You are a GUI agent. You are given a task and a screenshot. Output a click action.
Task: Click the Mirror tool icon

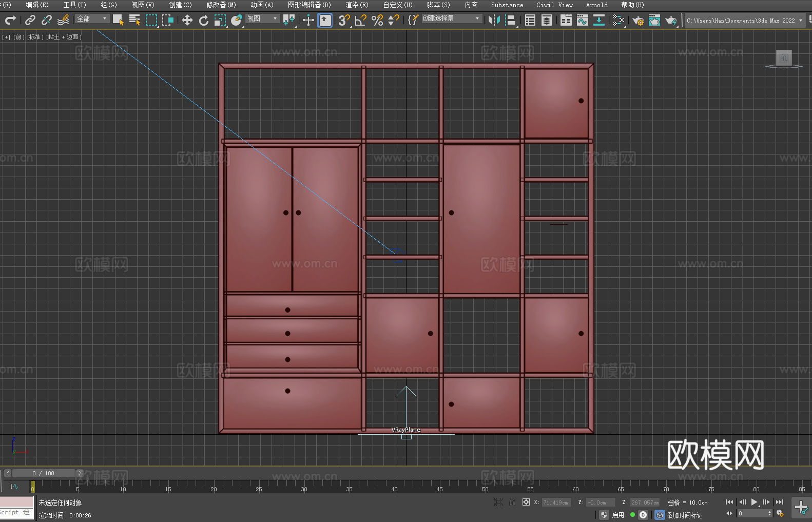point(494,20)
